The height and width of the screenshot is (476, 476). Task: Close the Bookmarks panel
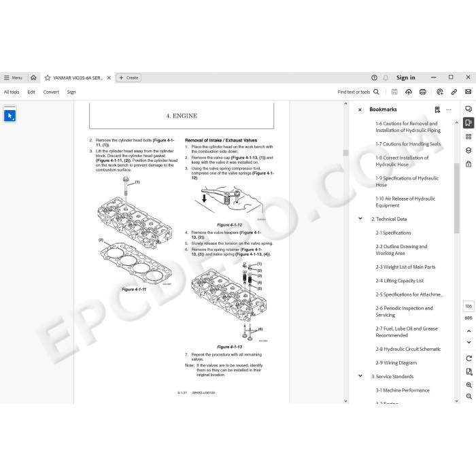click(360, 109)
